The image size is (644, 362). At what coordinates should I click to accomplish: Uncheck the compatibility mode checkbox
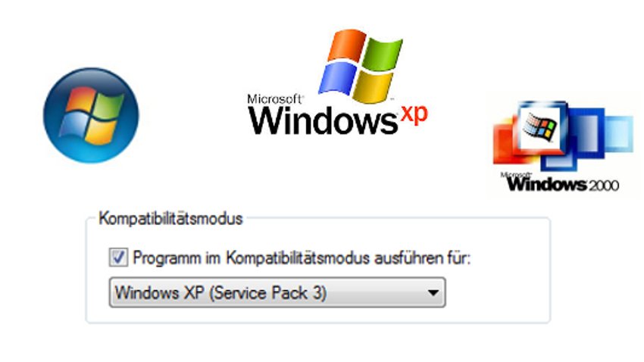click(118, 257)
